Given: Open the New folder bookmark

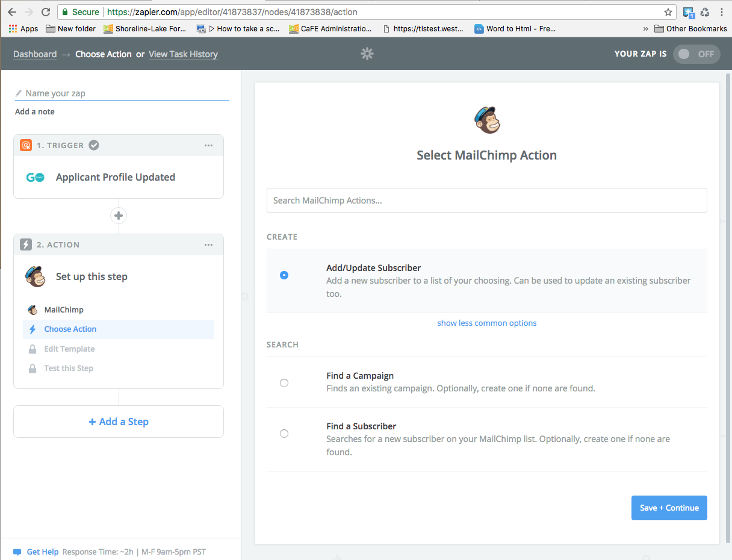Looking at the screenshot, I should (70, 28).
